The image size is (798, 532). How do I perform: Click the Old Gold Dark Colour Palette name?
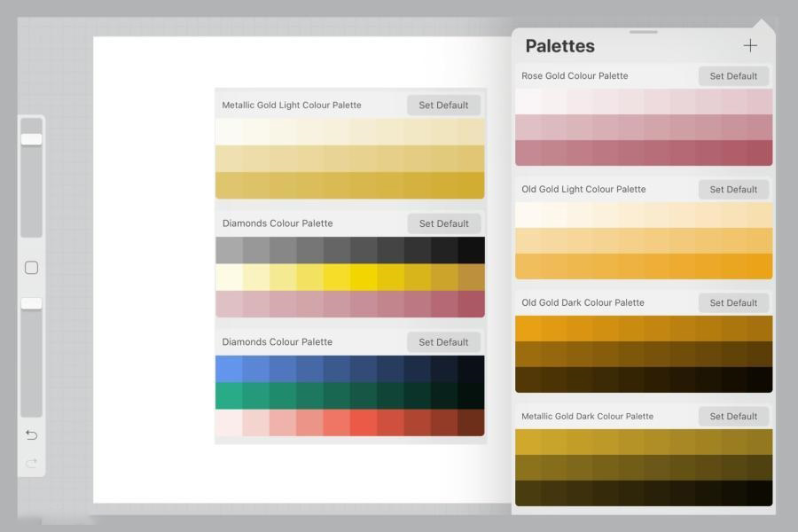(x=583, y=302)
